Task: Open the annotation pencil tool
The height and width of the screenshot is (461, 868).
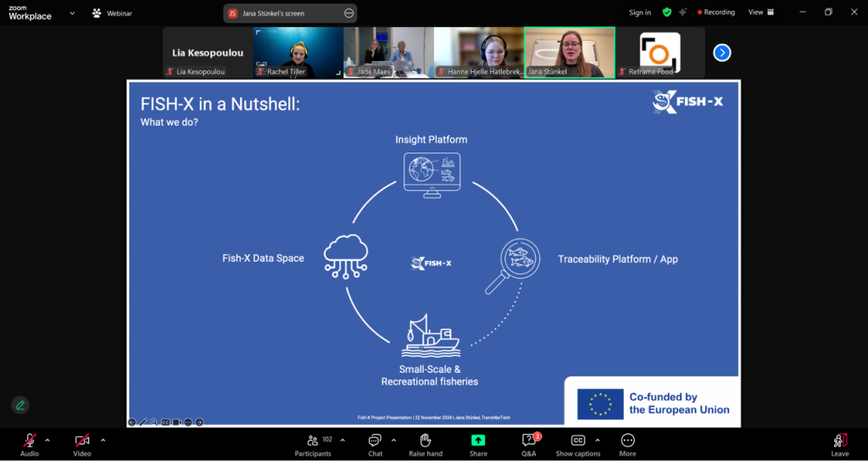Action: [x=20, y=405]
